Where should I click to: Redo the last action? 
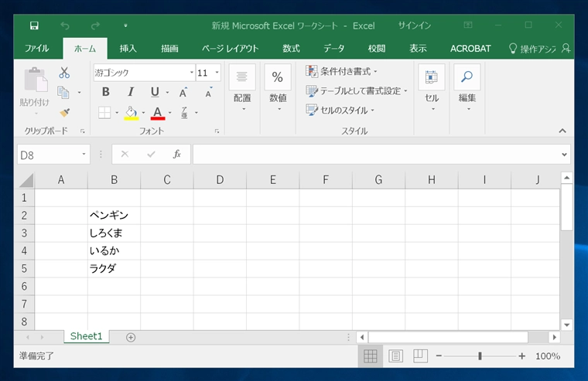pyautogui.click(x=95, y=26)
